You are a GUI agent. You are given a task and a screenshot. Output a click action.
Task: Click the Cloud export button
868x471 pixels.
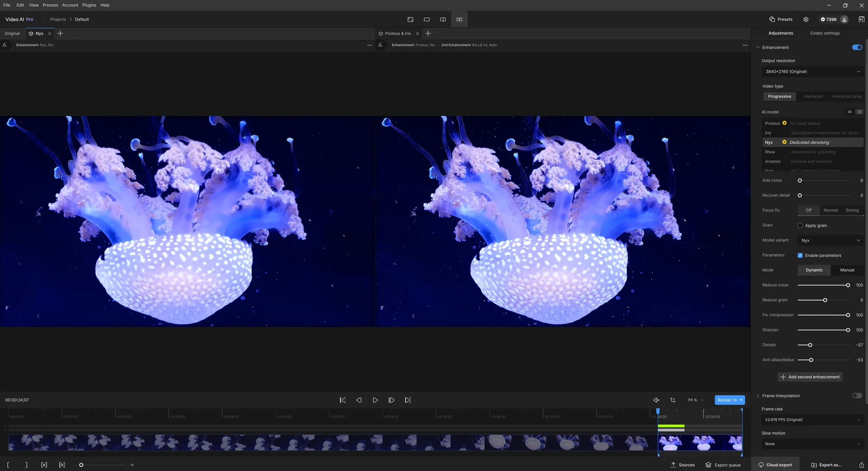pos(775,465)
